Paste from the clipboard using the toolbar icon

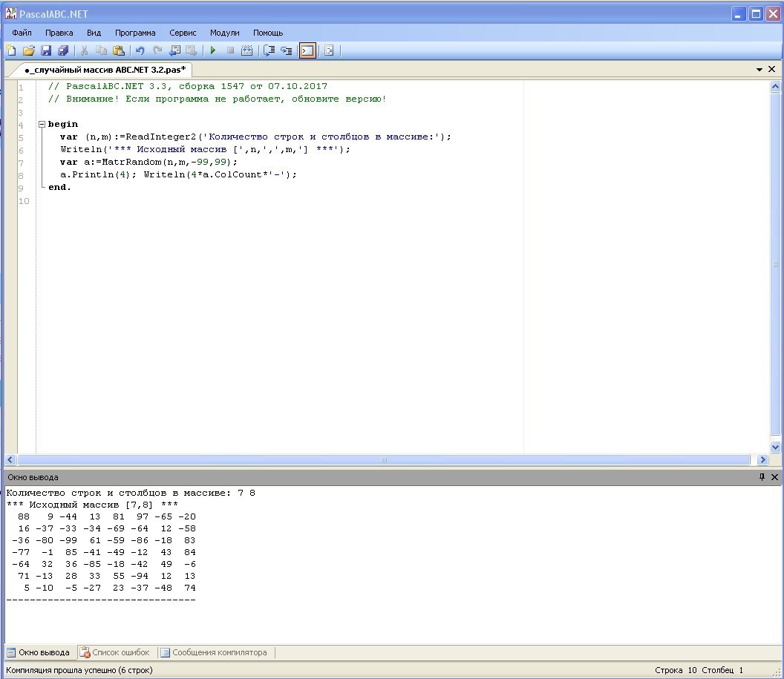point(118,50)
